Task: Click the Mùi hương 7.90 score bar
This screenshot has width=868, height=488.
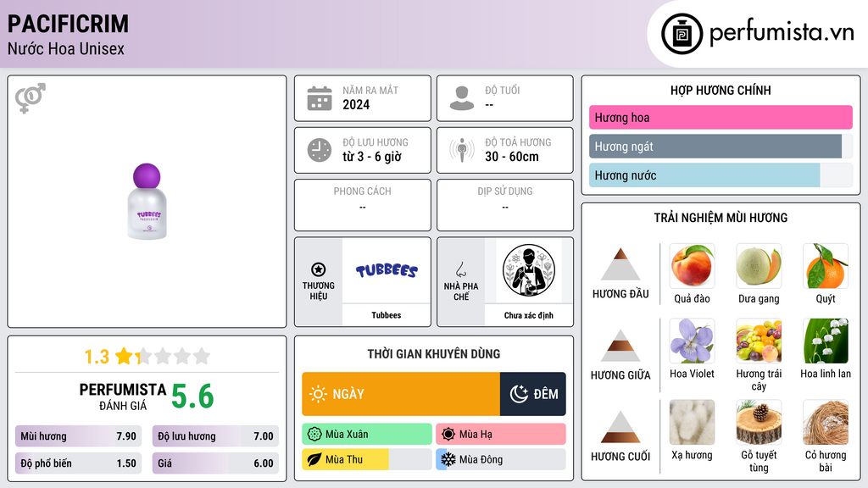Action: (x=78, y=436)
